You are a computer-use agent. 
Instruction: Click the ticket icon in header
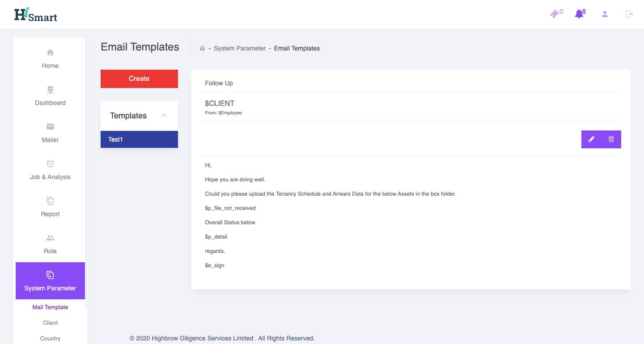pyautogui.click(x=555, y=14)
